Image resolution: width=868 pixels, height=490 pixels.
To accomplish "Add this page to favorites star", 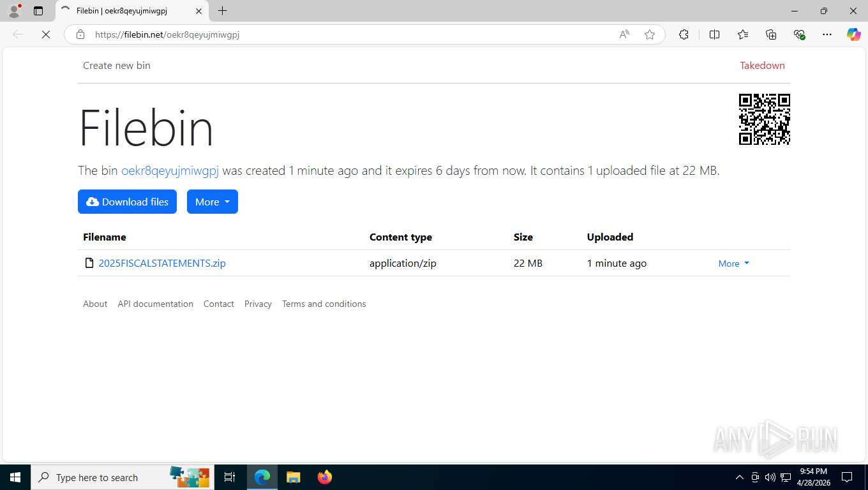I will coord(650,34).
